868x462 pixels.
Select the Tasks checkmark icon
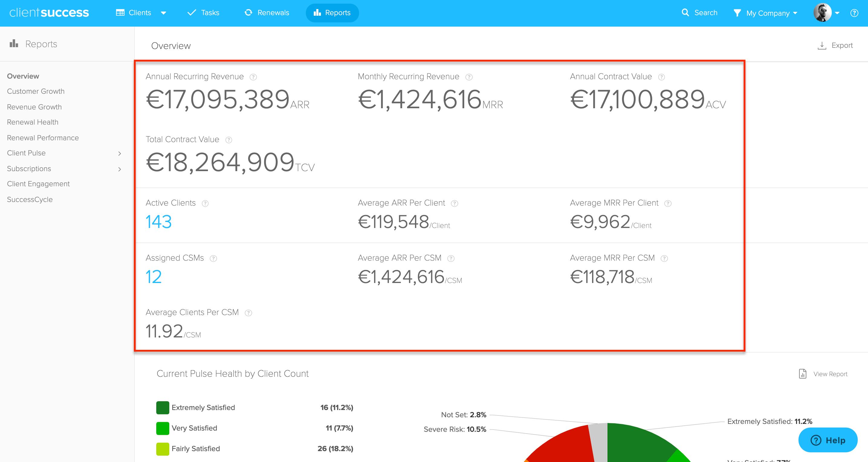[x=191, y=12]
